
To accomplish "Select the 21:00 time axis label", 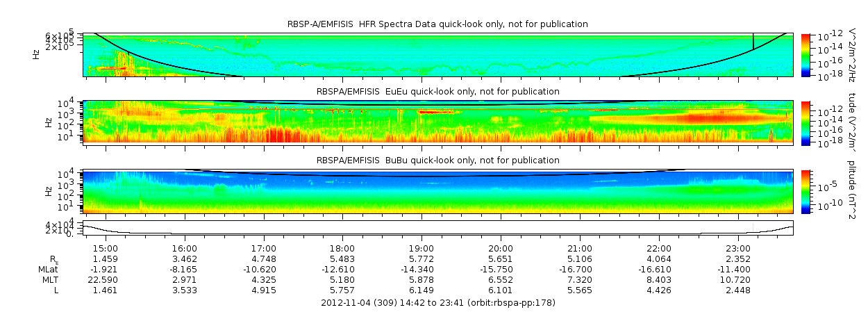I will point(580,248).
